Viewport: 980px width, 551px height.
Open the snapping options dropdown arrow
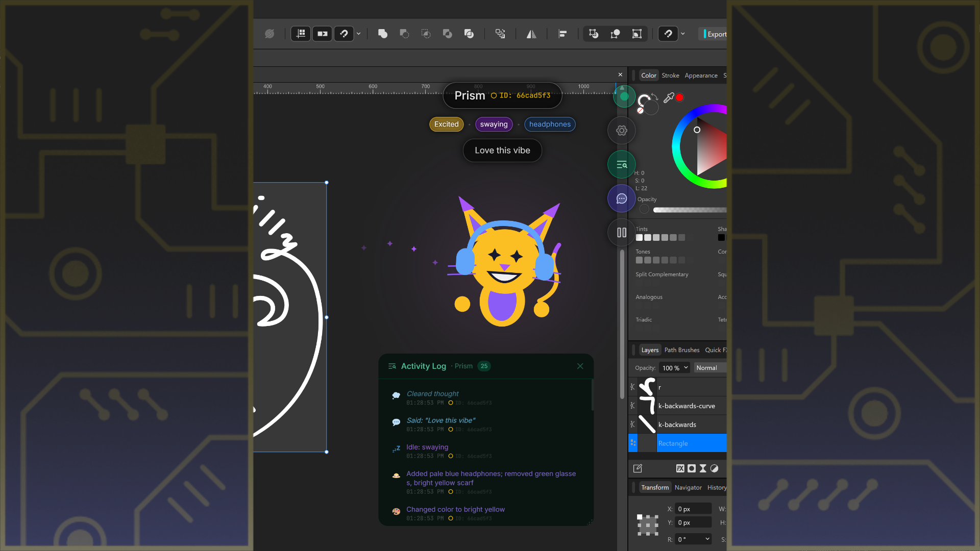[x=359, y=34]
